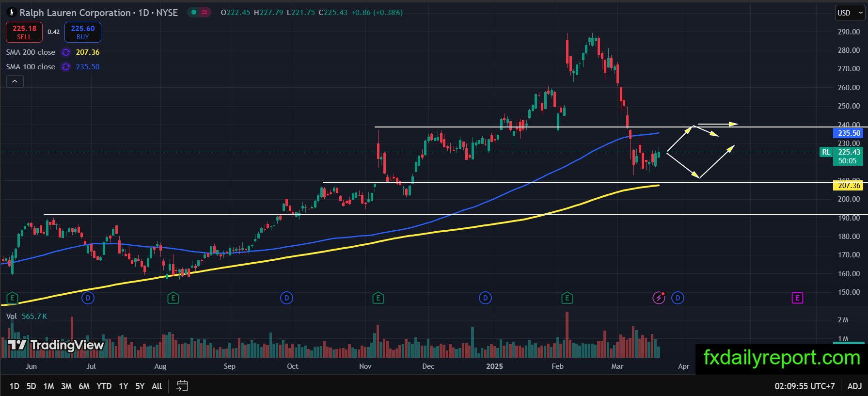Viewport: 868px width, 396px height.
Task: Open the earnings marker in August
Action: [x=173, y=298]
